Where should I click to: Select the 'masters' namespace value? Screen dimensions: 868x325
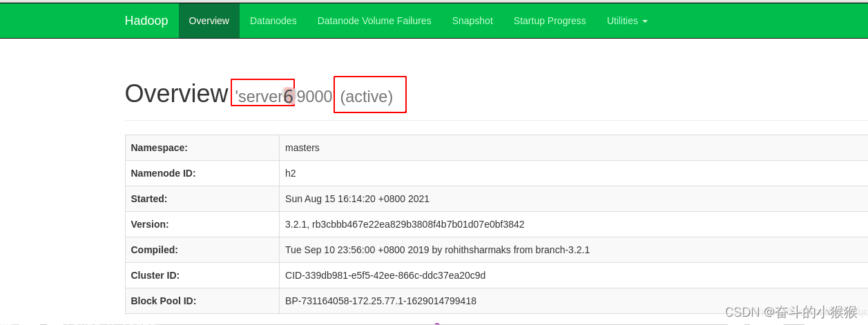coord(302,148)
